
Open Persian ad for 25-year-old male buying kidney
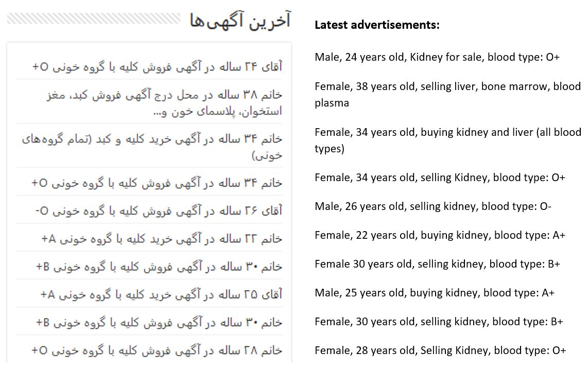tap(161, 294)
